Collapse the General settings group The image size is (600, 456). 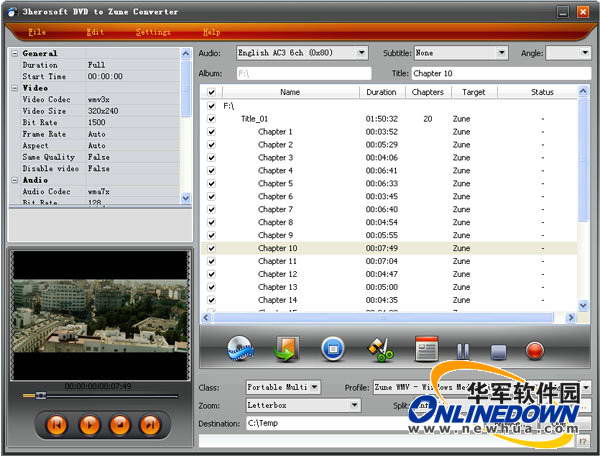tap(15, 54)
